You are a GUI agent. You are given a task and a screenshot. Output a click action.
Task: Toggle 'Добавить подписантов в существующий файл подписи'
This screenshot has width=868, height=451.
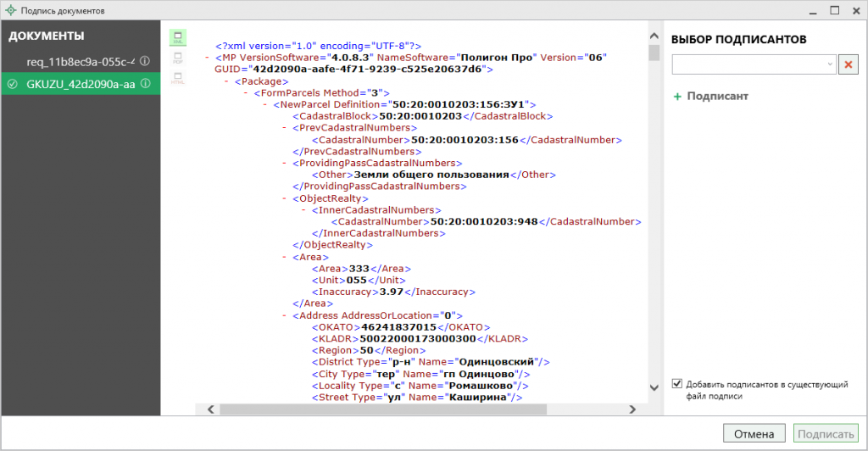(677, 383)
